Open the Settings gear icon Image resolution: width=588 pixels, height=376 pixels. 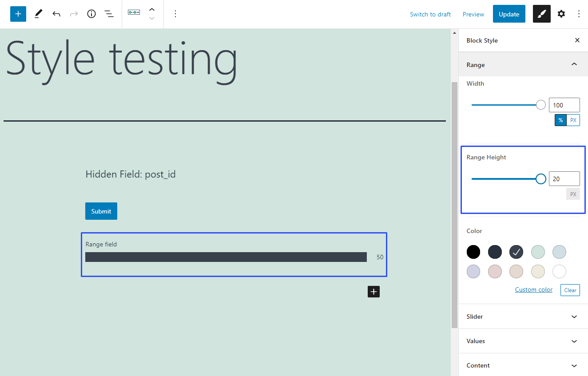[561, 14]
